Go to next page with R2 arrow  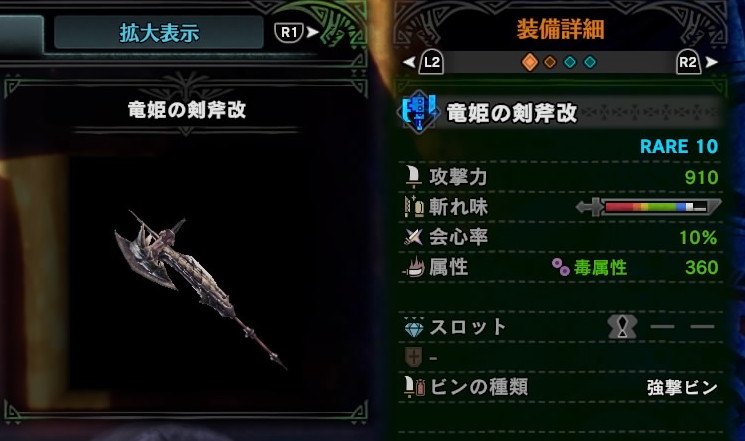[697, 62]
